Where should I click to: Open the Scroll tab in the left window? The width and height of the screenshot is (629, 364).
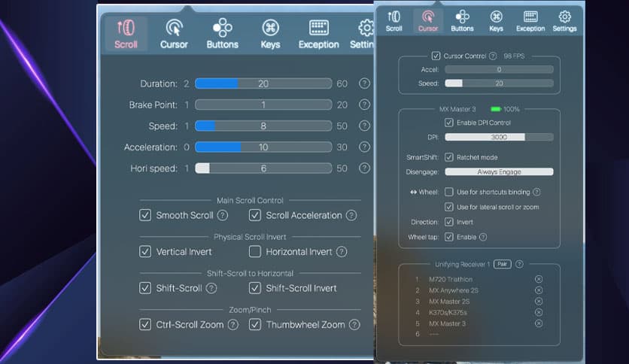[126, 34]
